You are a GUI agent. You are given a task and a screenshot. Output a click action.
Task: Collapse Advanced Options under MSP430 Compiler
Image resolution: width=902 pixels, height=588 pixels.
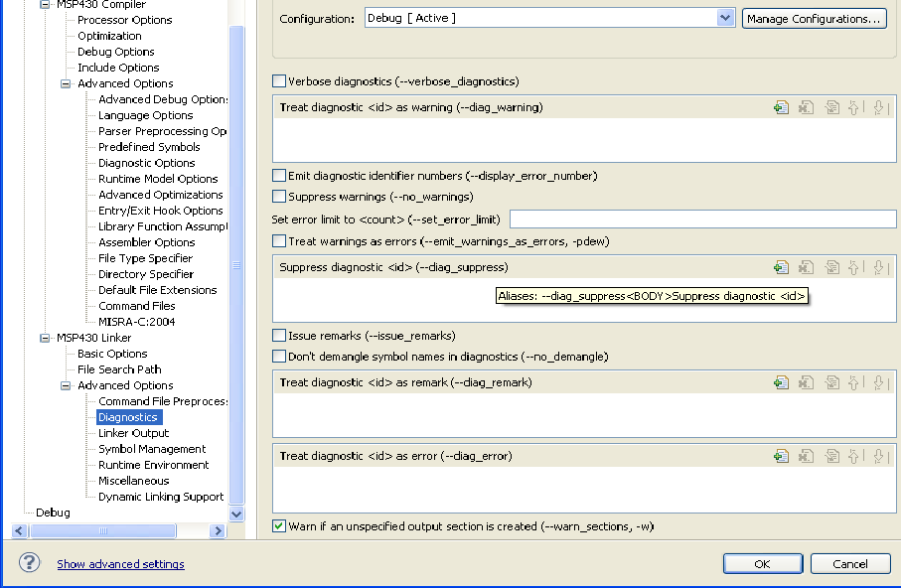pos(66,83)
